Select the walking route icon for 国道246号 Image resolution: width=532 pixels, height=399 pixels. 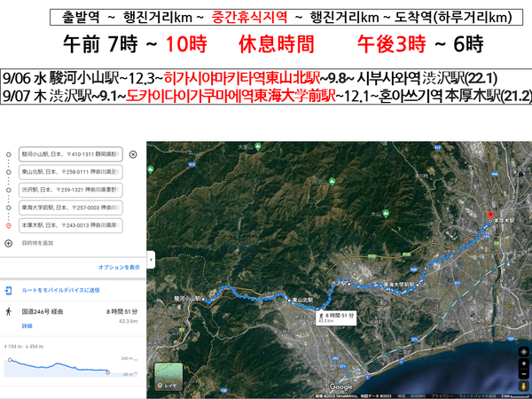[9, 312]
